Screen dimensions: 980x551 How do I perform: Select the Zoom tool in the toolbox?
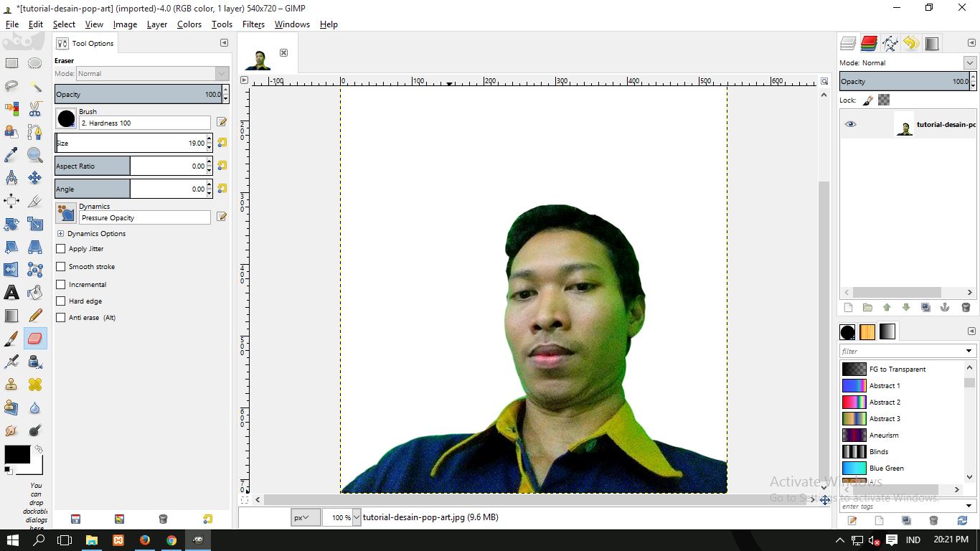(x=34, y=155)
